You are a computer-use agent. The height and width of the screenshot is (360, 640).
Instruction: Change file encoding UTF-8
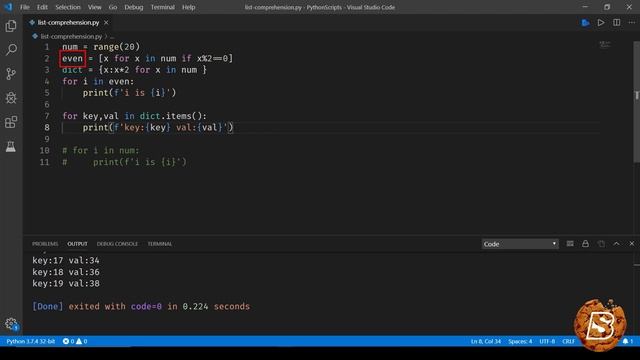[x=547, y=341]
